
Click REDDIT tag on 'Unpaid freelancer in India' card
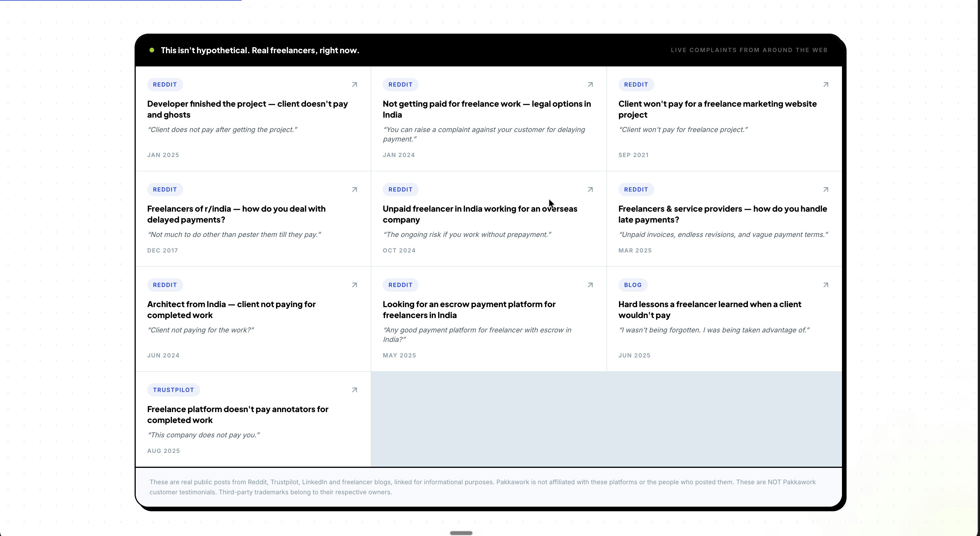pos(400,189)
